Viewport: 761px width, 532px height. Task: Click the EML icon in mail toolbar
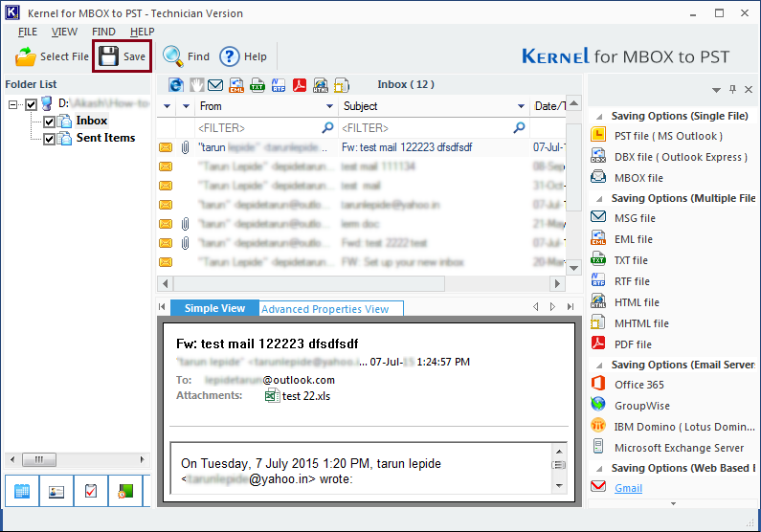[236, 85]
